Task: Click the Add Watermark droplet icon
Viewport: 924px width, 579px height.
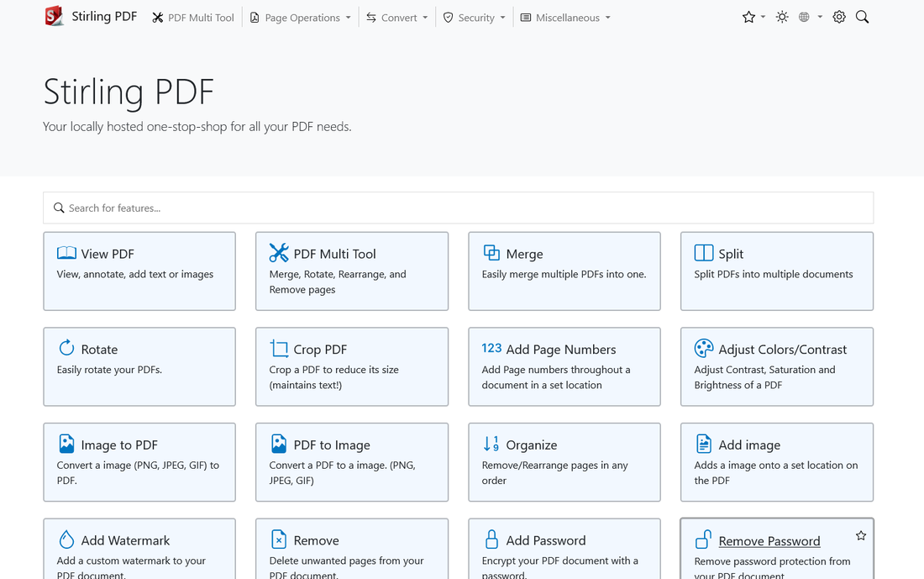Action: (66, 539)
